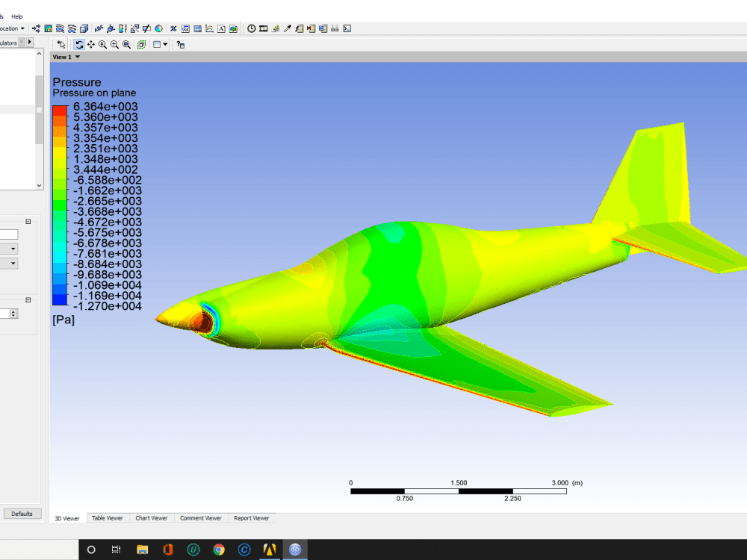Collapse the lower details group box
This screenshot has height=560, width=747.
(x=28, y=300)
